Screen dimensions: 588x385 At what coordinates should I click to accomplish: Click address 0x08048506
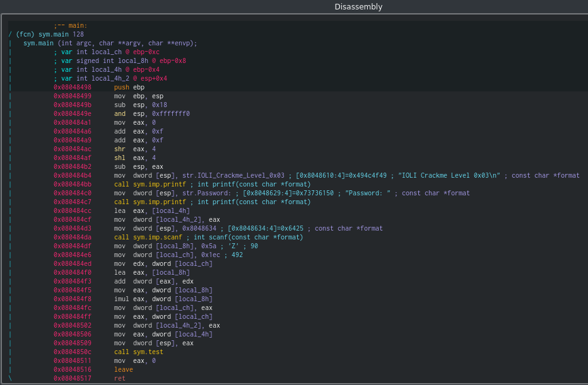72,334
